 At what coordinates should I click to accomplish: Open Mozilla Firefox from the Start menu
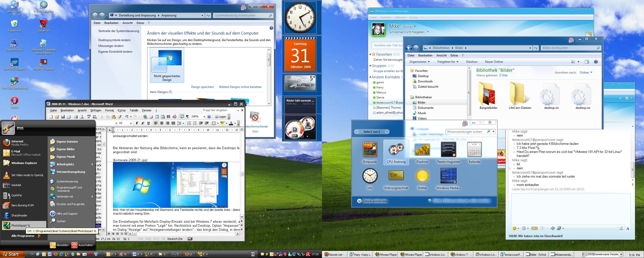pos(20,143)
